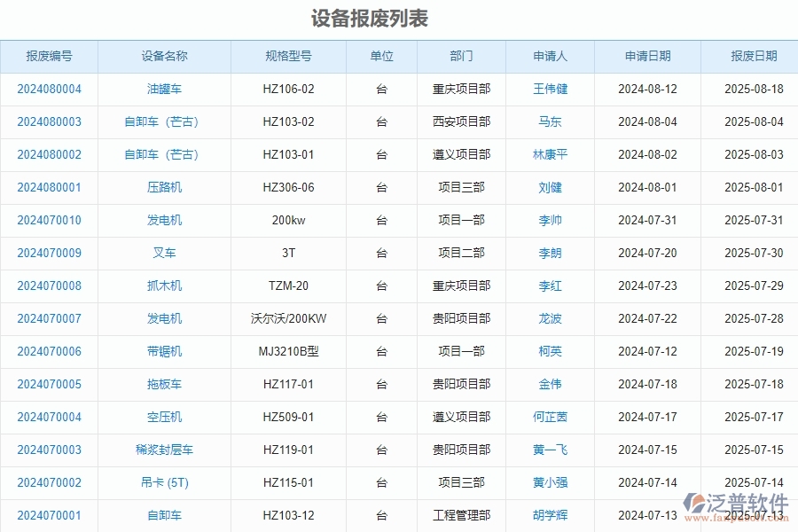Click the 报废编号 column header
Viewport: 798px width, 532px height.
49,56
